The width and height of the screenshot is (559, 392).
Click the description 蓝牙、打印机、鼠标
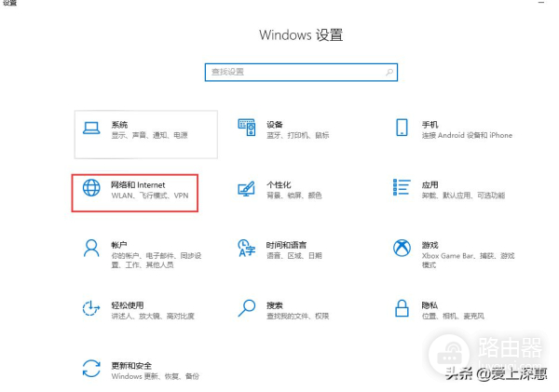298,135
